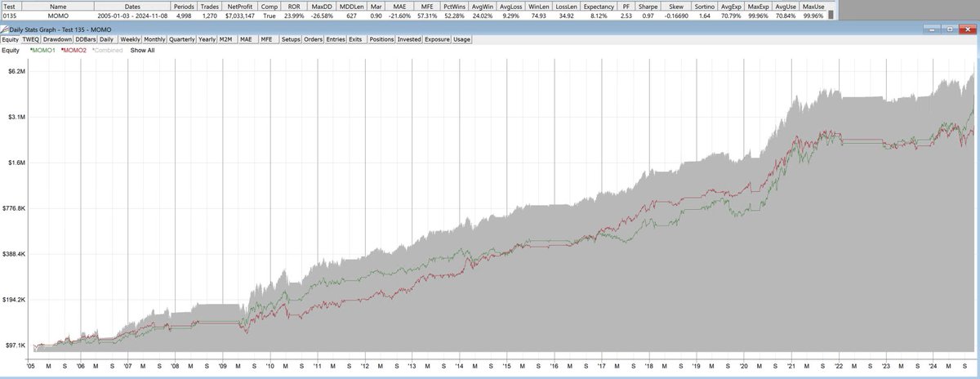Image resolution: width=980 pixels, height=379 pixels.
Task: Click the Comp column header
Action: (x=269, y=7)
